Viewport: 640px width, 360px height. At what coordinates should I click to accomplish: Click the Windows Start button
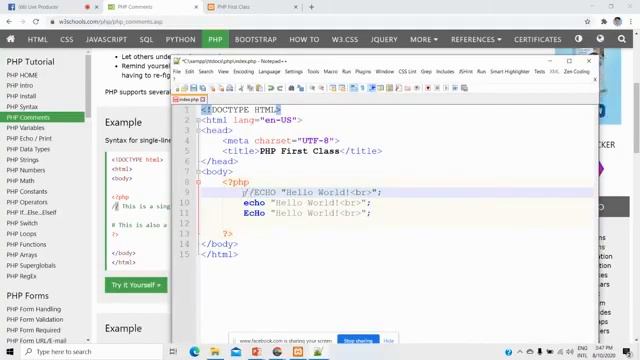coord(10,351)
